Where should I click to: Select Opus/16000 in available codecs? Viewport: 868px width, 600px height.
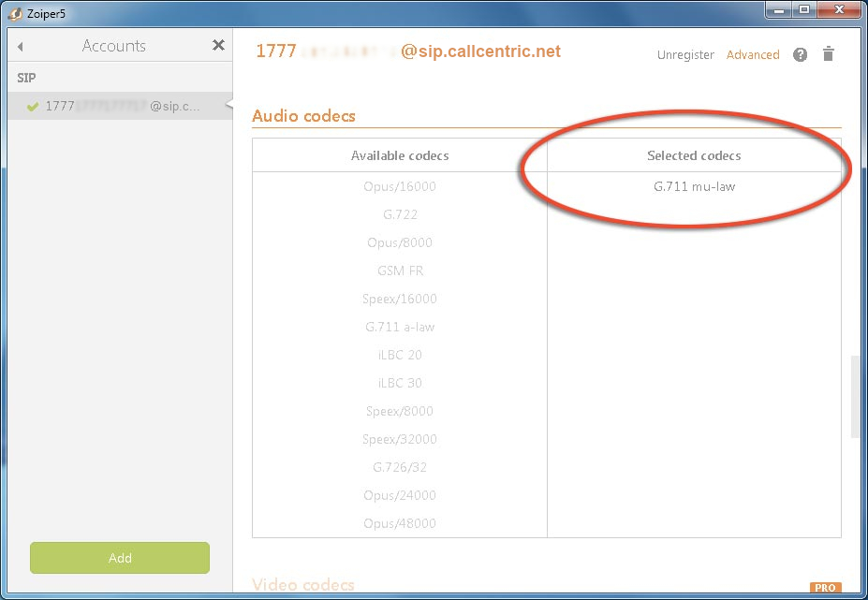400,186
